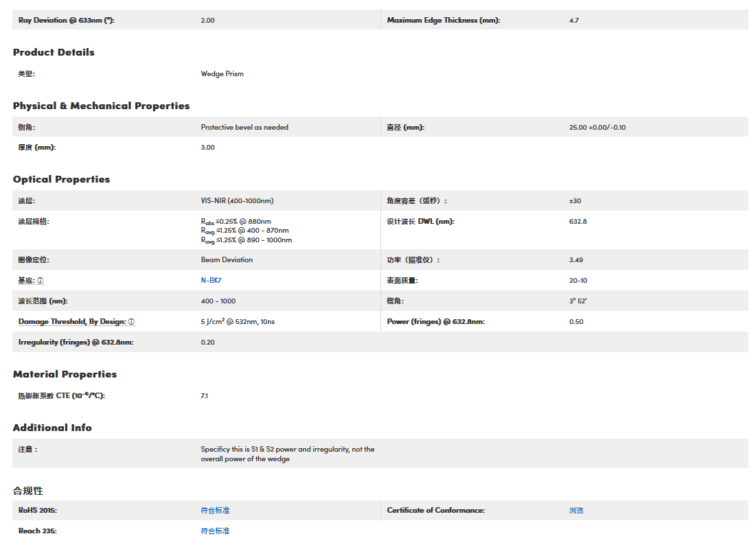Click the 25.00 +0.00/-0.10 diameter value
The image size is (756, 545).
[x=597, y=128]
